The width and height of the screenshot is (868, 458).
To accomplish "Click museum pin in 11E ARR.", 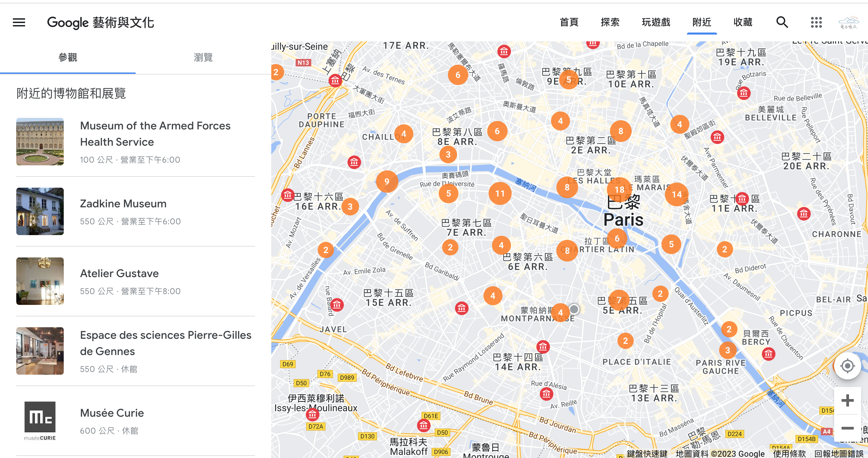I will tap(742, 199).
